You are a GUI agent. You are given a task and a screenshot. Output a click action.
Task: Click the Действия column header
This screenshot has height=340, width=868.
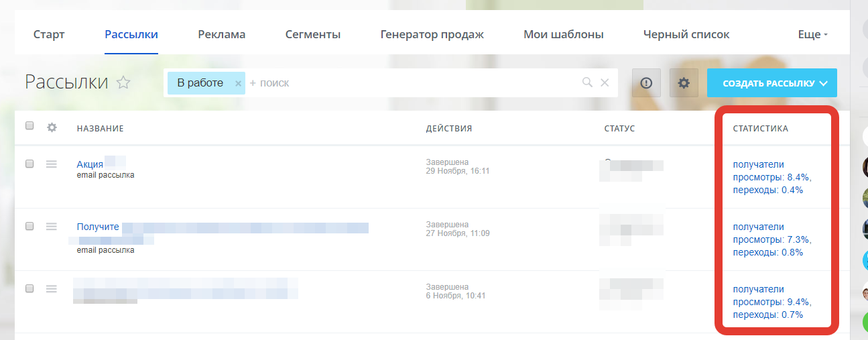449,128
